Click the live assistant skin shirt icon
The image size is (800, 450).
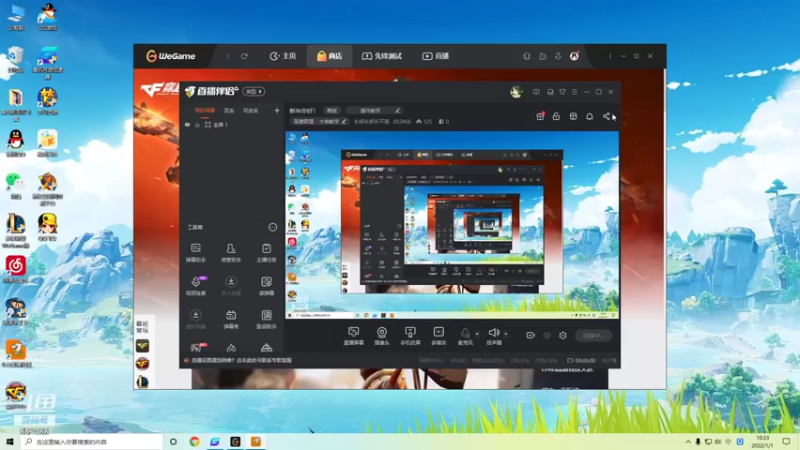point(562,92)
